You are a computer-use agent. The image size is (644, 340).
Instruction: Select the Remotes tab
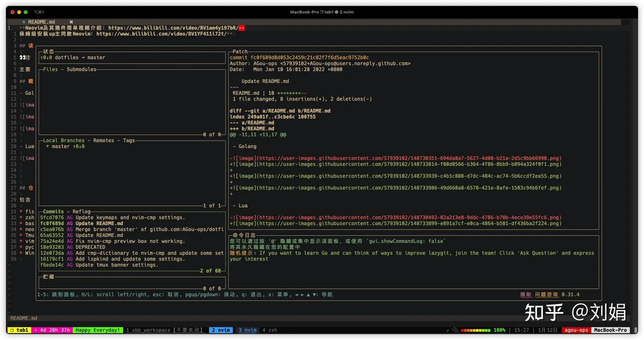104,141
